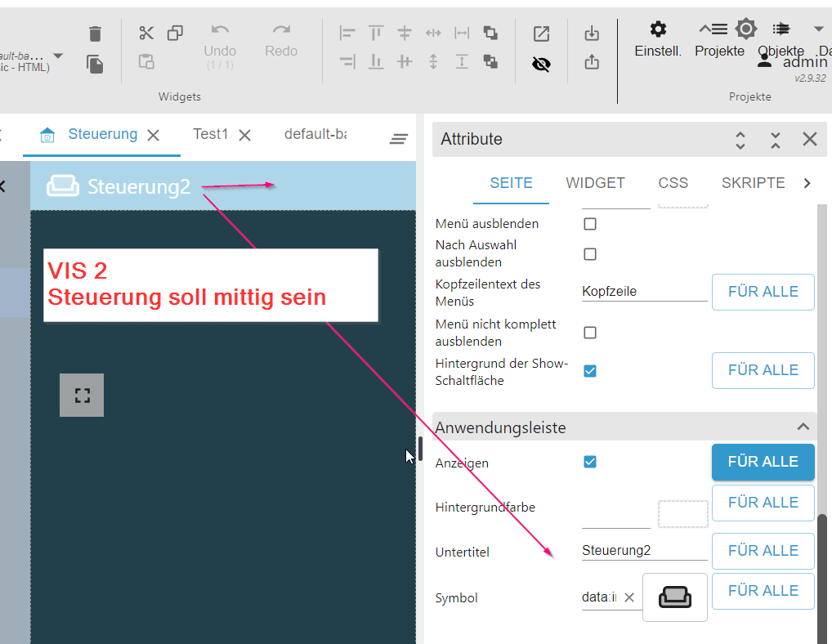Viewport: 832px width, 644px height.
Task: Open the view type dropdown arrow at top left
Action: 58,56
